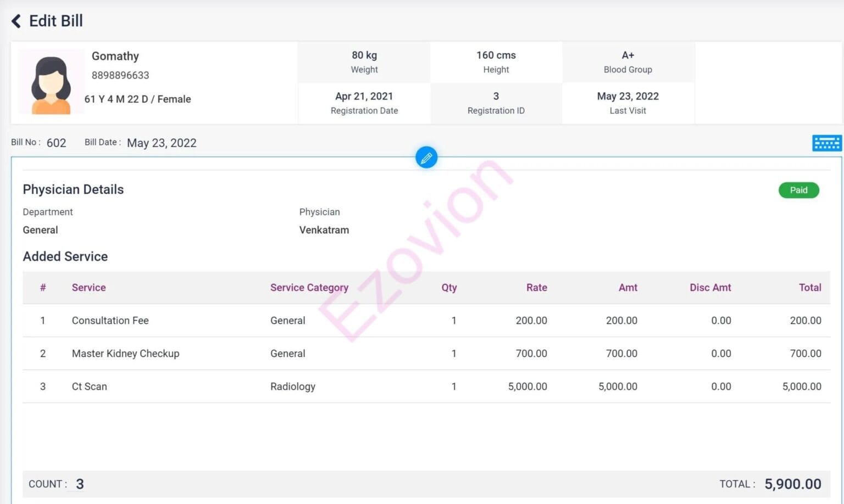Open the Physician dropdown showing Venkatram
844x504 pixels.
(324, 230)
